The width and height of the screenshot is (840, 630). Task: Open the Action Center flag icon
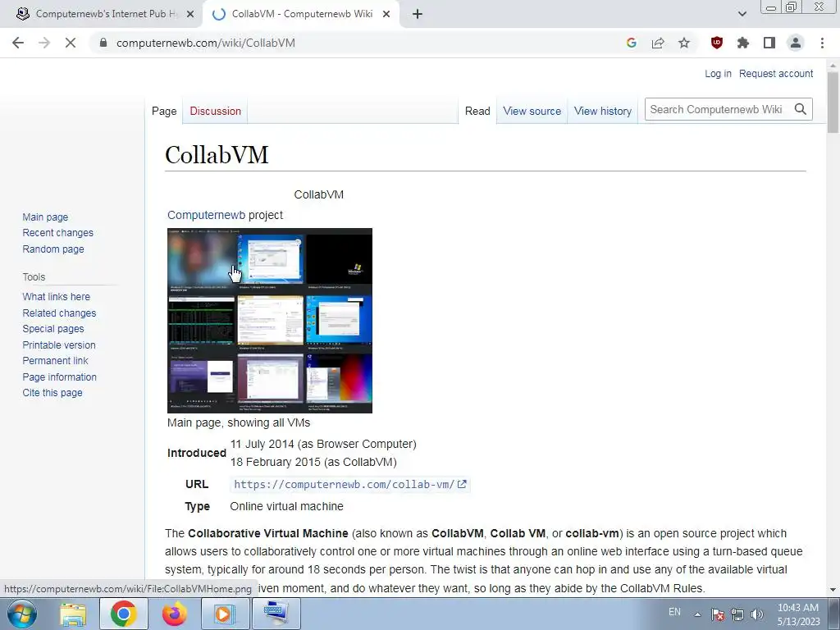pyautogui.click(x=717, y=614)
